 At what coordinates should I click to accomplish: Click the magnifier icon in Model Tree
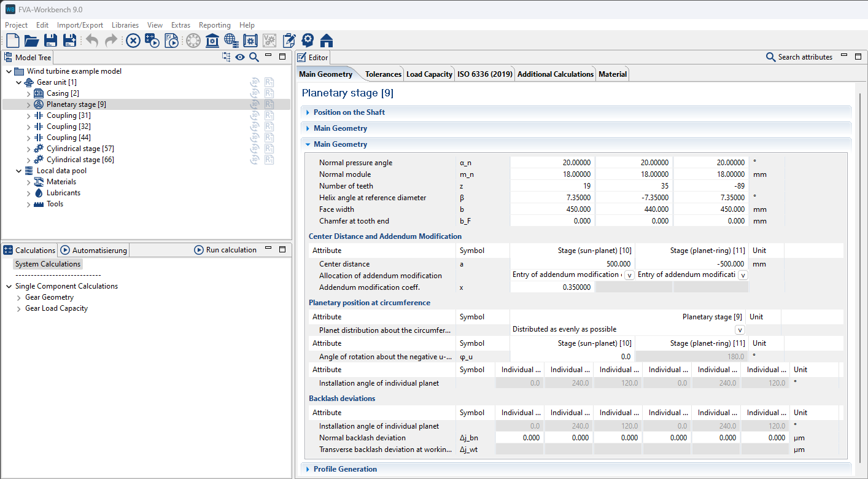pos(254,57)
